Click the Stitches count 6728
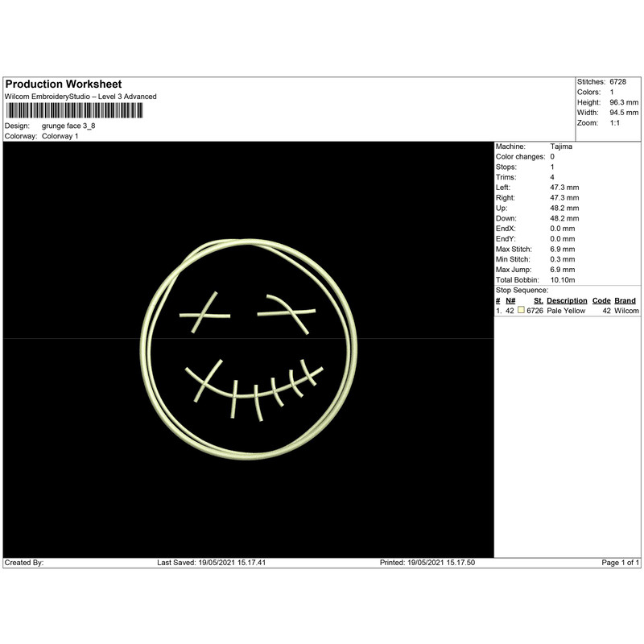 [618, 83]
